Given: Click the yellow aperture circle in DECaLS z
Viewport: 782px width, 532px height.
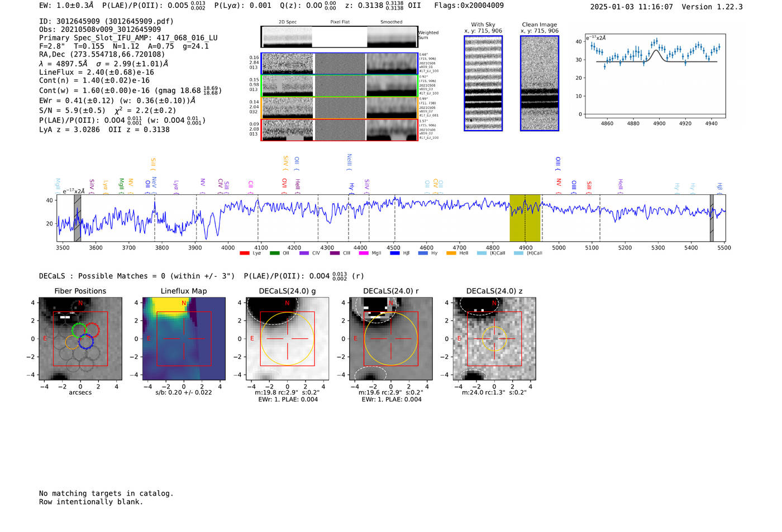Looking at the screenshot, I should [x=494, y=339].
